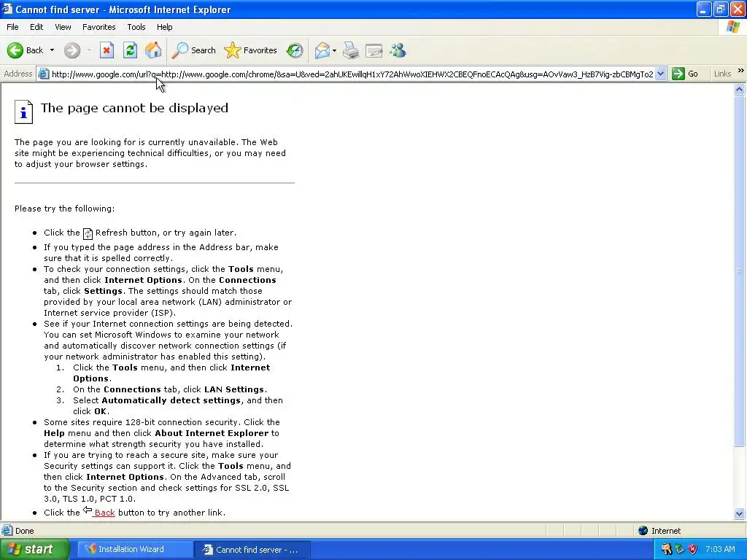Click the page icon in the Address bar

point(43,74)
